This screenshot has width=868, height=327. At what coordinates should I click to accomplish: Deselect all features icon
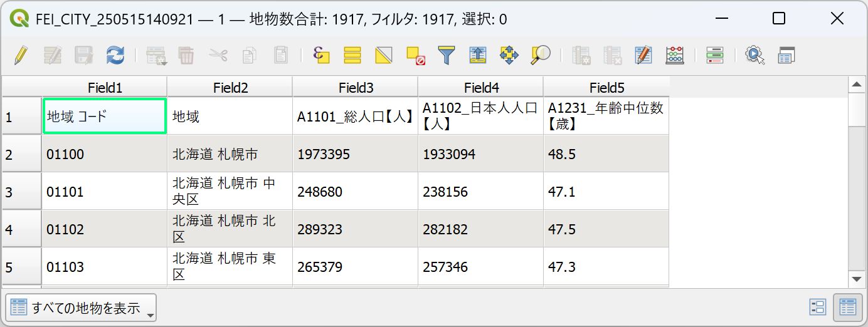click(415, 55)
